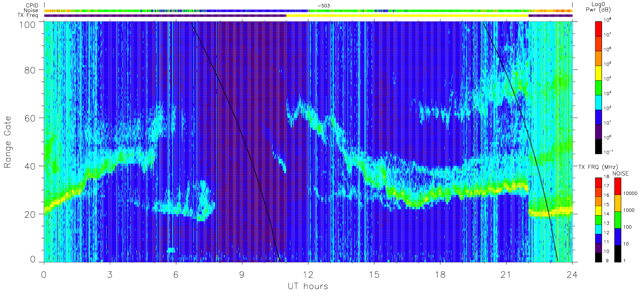The width and height of the screenshot is (644, 297).
Task: Click the 6 tick label on UT hours axis
Action: (x=176, y=275)
